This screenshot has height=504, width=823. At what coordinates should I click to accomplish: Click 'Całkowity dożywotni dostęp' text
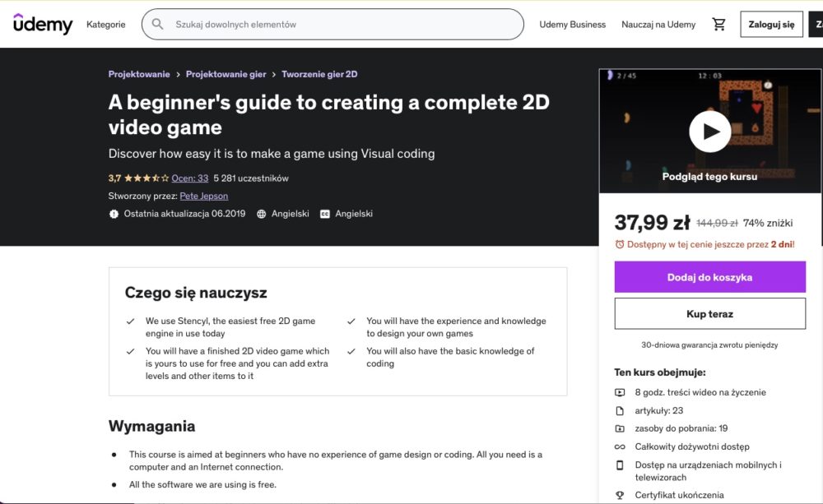coord(692,446)
